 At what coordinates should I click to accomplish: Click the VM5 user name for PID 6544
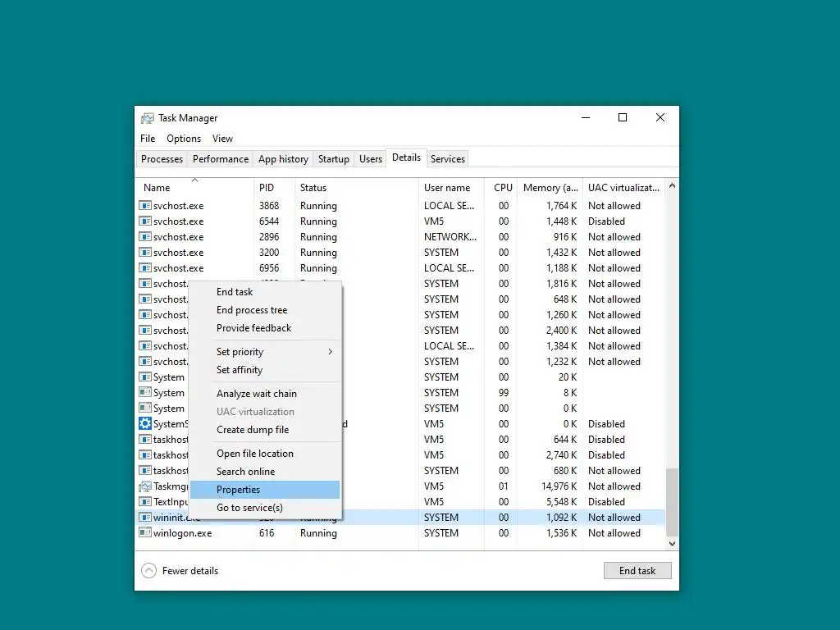click(x=434, y=221)
